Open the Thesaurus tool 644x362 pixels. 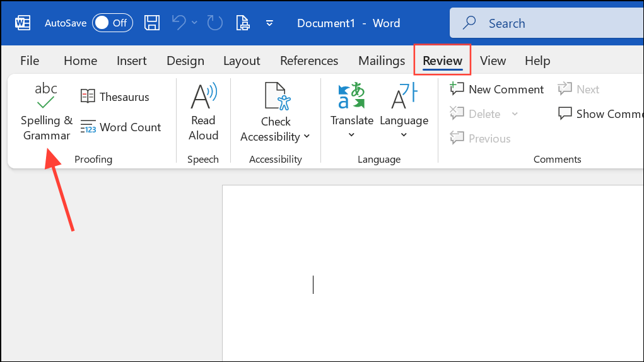(115, 97)
